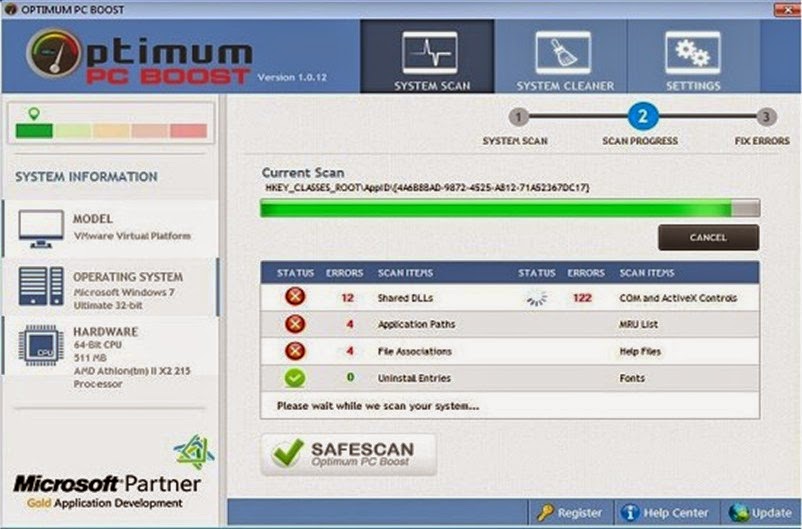802x529 pixels.
Task: Open the System Scan tab
Action: [x=427, y=56]
